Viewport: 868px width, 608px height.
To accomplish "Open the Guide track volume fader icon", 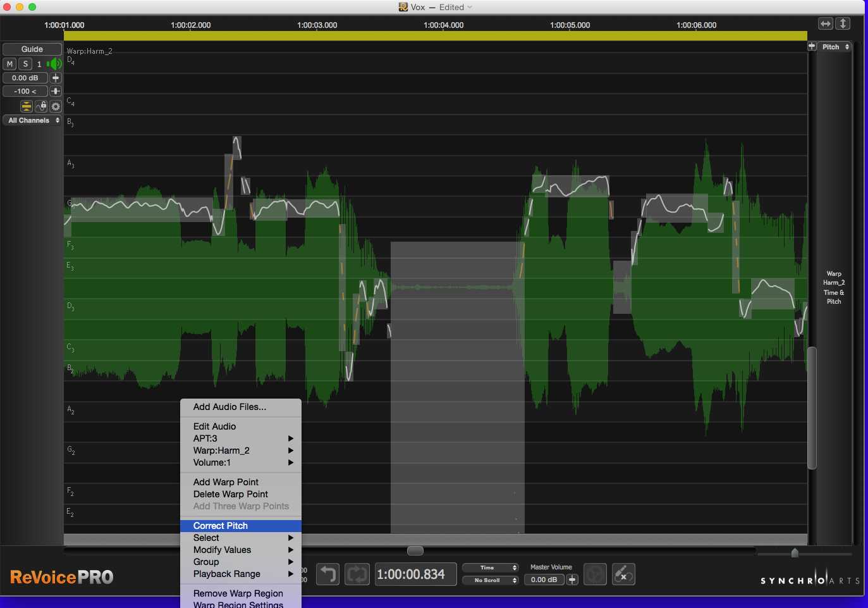I will (56, 78).
